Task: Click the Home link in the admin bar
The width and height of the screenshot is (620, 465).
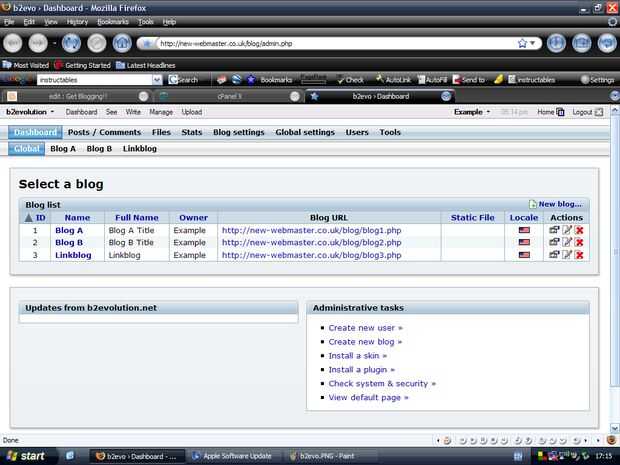Action: tap(550, 112)
